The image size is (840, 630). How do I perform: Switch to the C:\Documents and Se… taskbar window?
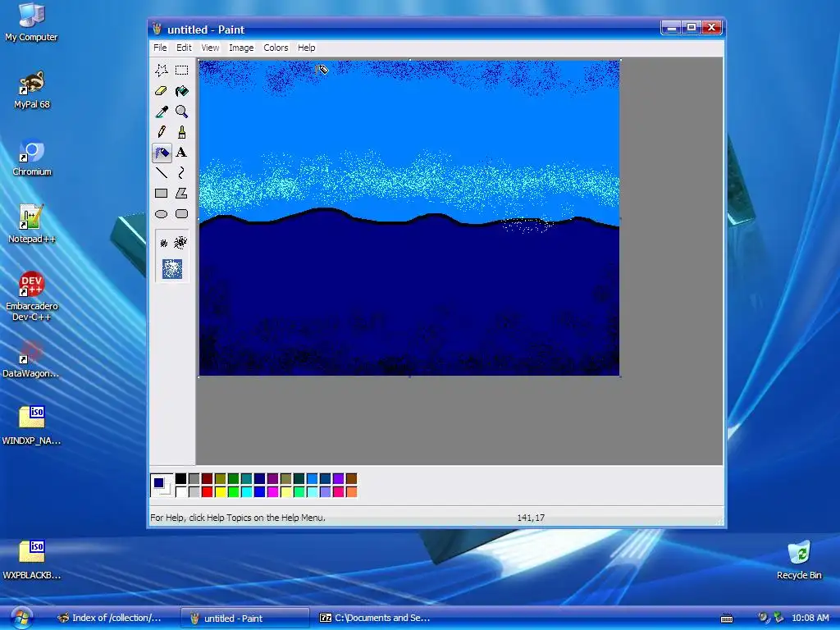coord(376,618)
